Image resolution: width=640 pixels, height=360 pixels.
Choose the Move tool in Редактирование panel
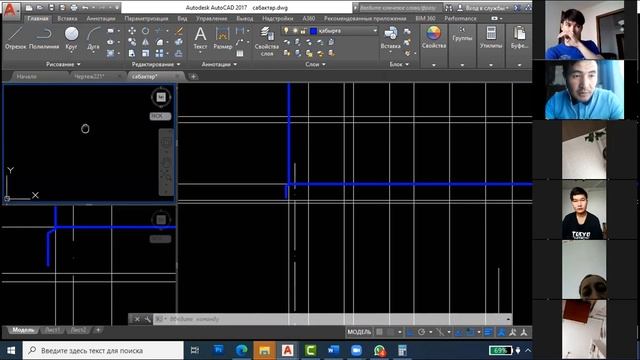[132, 31]
